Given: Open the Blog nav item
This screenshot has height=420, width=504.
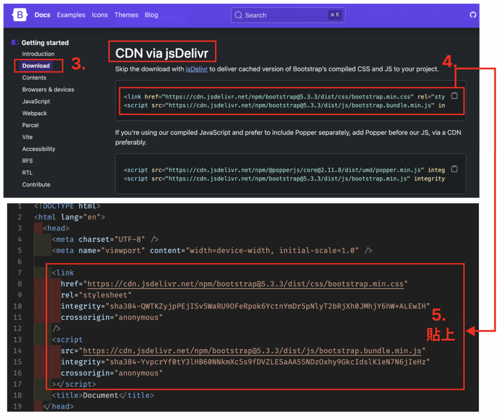Looking at the screenshot, I should click(x=152, y=15).
